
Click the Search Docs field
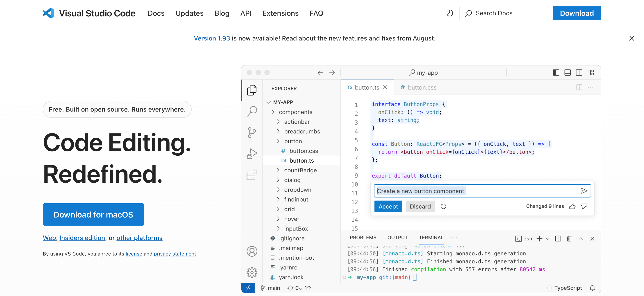pyautogui.click(x=504, y=13)
